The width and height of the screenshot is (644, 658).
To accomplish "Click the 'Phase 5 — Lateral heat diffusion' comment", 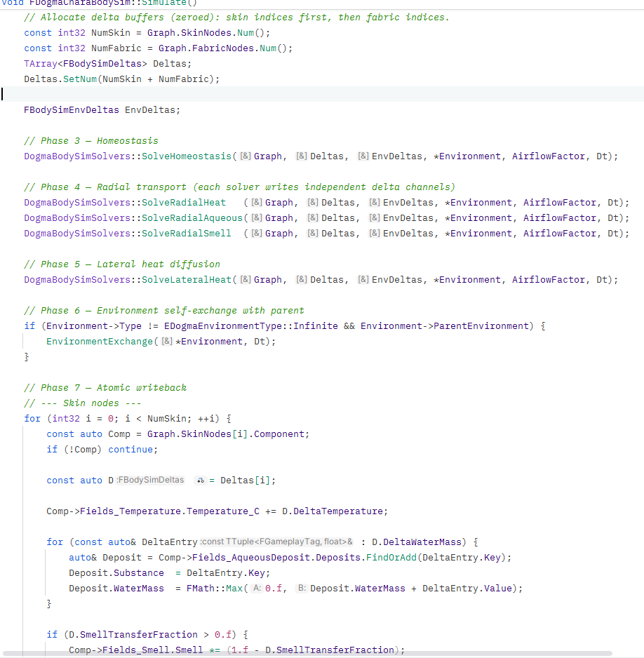I will pyautogui.click(x=122, y=264).
